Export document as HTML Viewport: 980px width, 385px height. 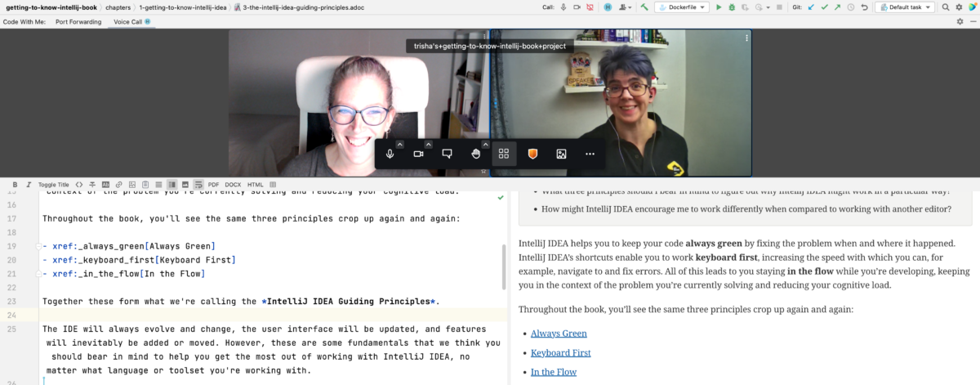click(x=256, y=185)
